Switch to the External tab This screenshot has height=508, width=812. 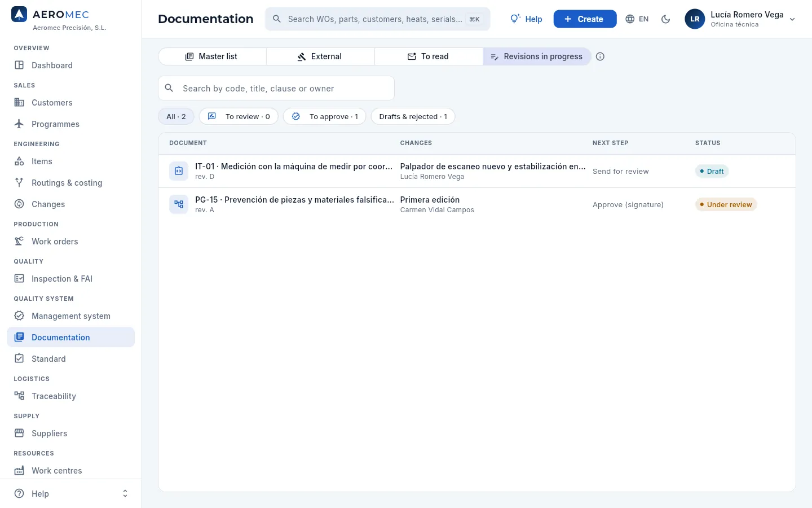[x=320, y=56]
